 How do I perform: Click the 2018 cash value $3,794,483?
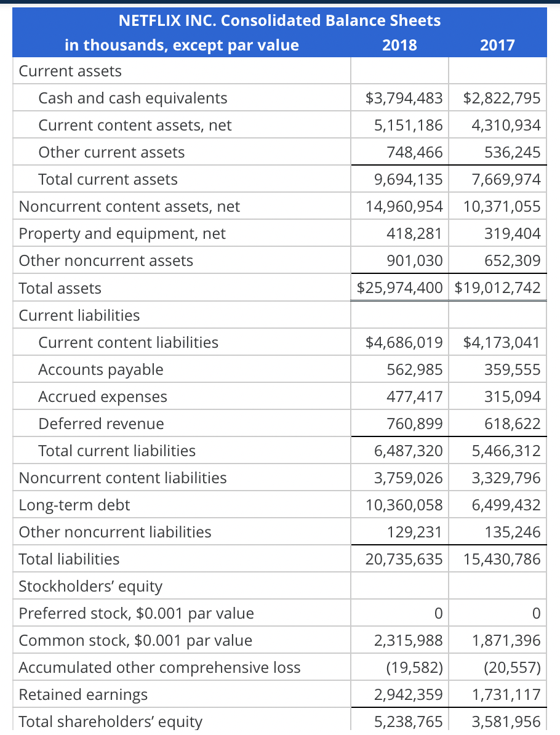point(404,98)
